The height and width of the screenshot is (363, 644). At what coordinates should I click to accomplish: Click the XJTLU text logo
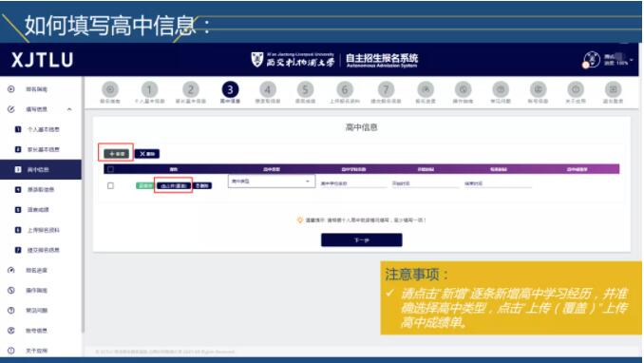point(43,60)
